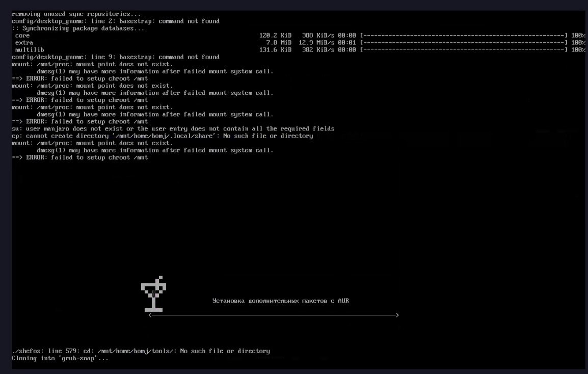This screenshot has height=374, width=588.
Task: Click the 'desktop_gnome: line 9' basestrap error
Action: [116, 57]
